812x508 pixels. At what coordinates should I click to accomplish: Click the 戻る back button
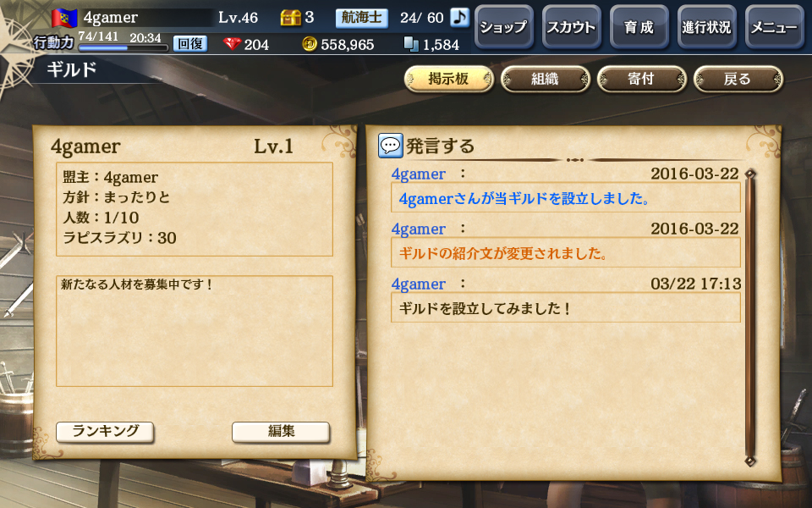[x=738, y=79]
